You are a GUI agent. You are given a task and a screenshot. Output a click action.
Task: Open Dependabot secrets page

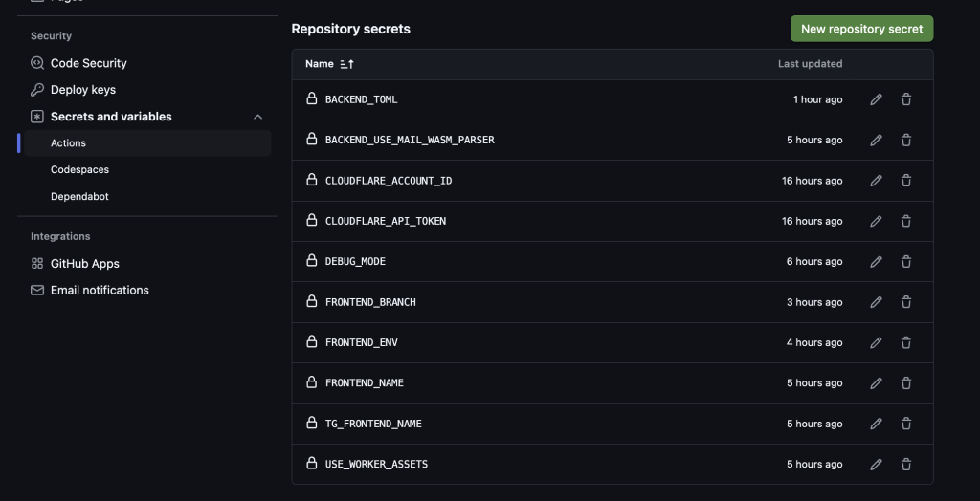79,196
